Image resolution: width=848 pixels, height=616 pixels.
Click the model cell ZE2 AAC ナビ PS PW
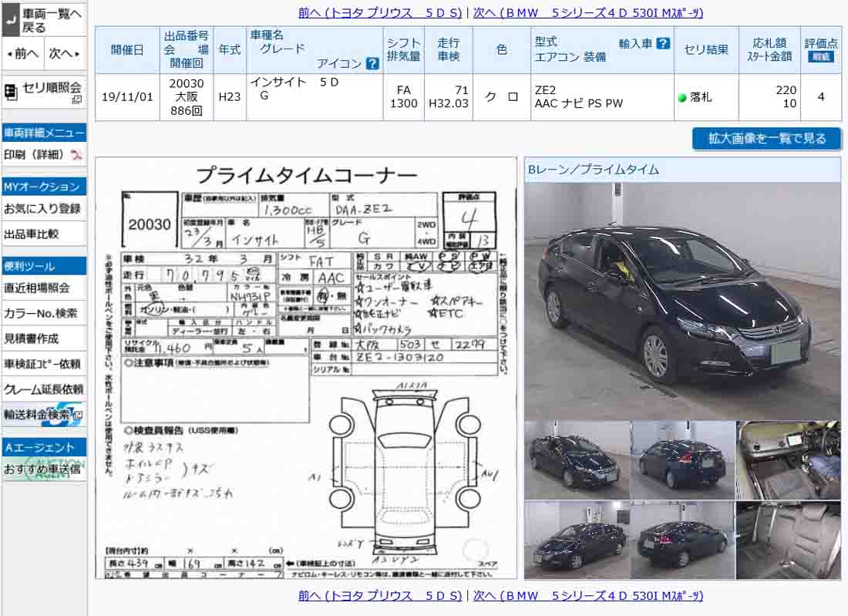click(x=602, y=97)
